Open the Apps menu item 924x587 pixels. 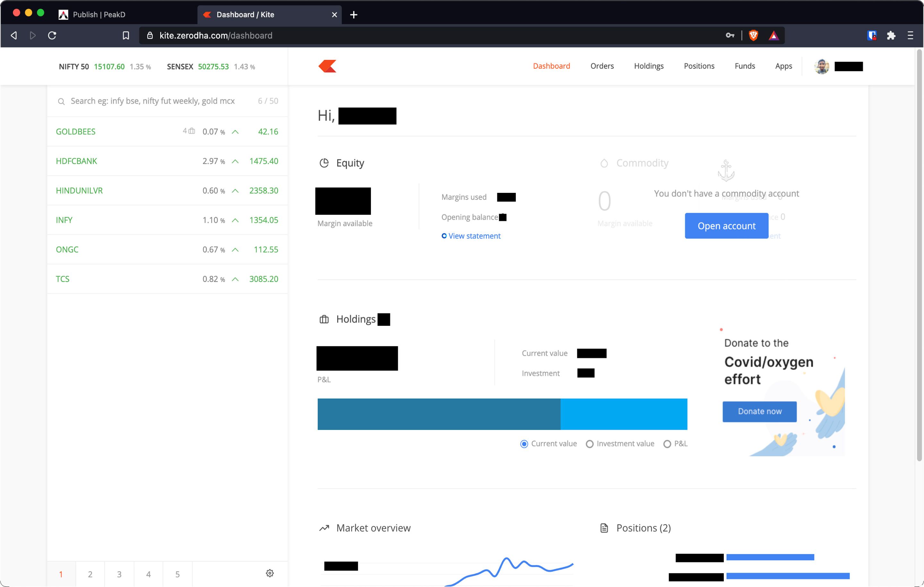783,66
